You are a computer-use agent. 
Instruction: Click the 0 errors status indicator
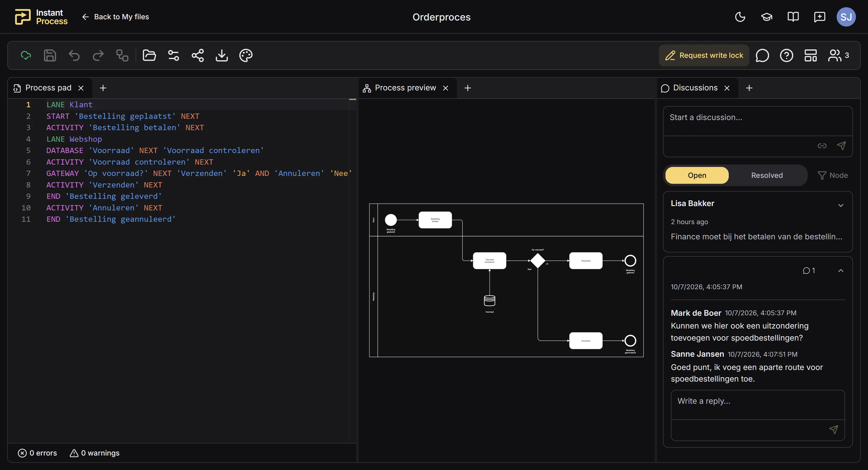(x=37, y=453)
